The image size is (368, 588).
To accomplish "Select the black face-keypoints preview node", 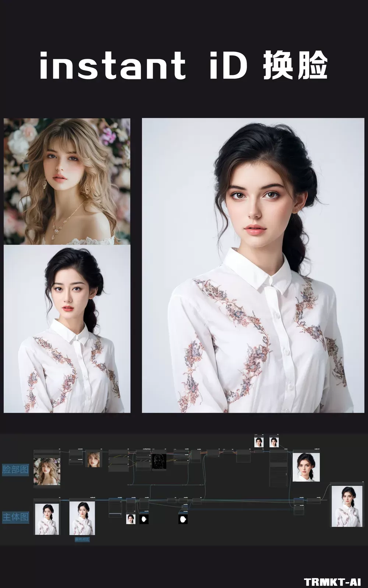I will [x=159, y=462].
